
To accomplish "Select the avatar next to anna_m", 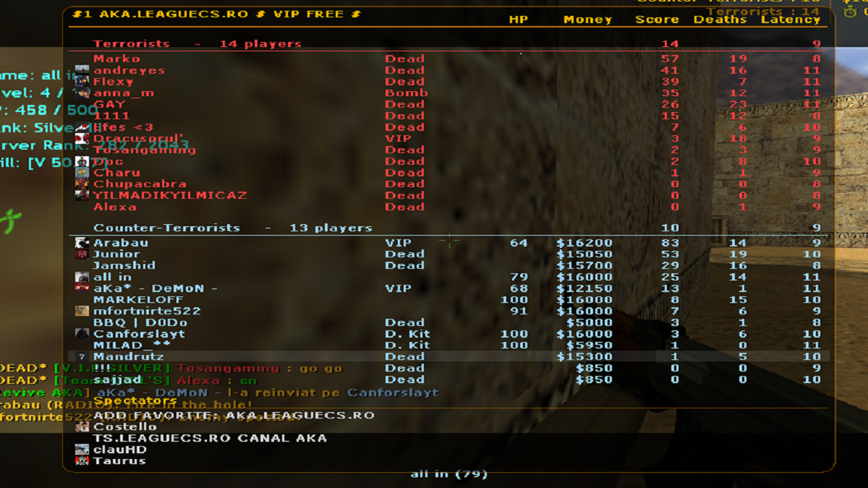I will (x=82, y=93).
